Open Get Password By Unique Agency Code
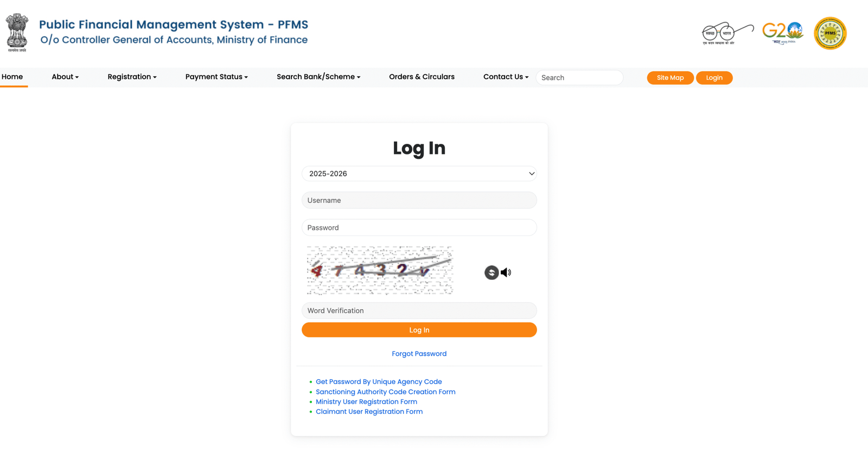This screenshot has width=868, height=473. click(379, 382)
